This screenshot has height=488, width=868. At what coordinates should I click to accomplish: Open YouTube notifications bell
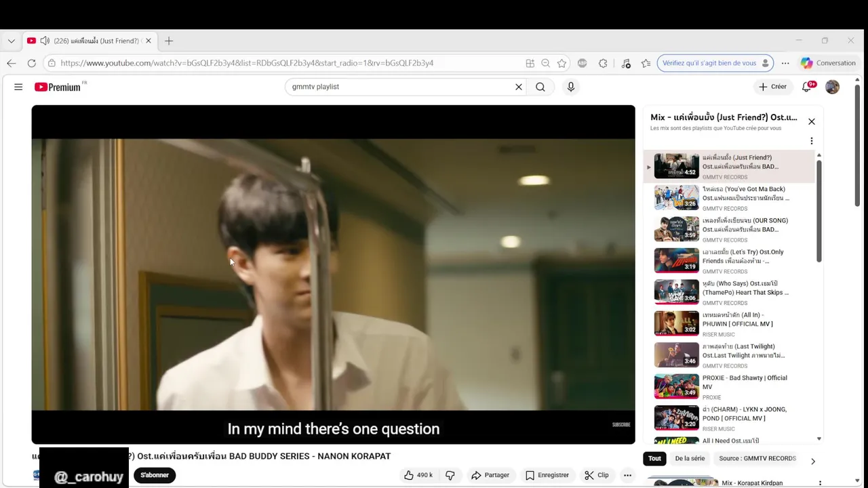point(807,87)
